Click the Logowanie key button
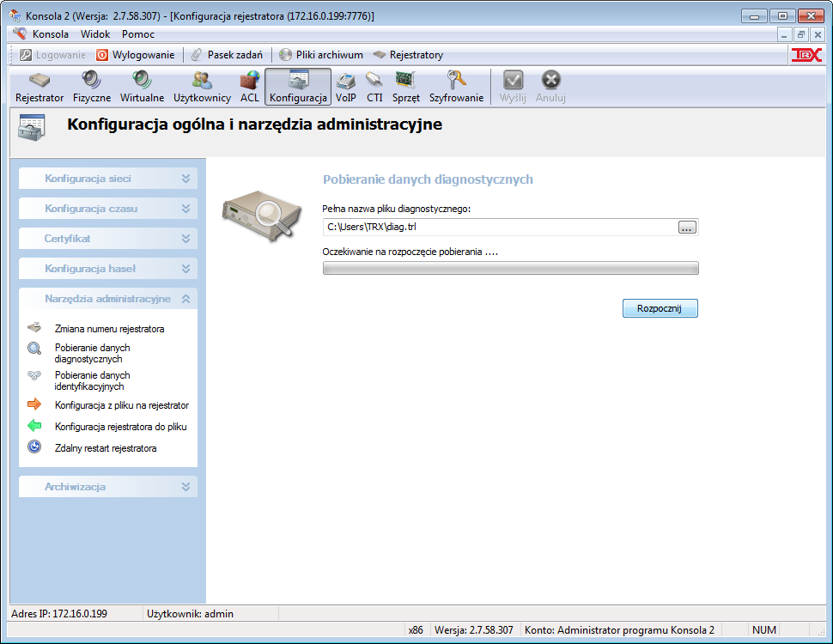This screenshot has height=644, width=833. tap(52, 55)
